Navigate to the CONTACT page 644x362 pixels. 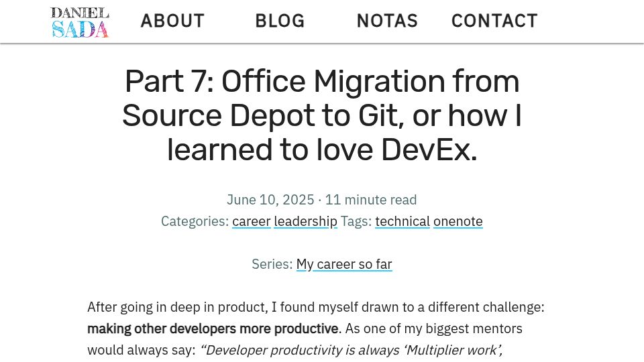coord(494,21)
